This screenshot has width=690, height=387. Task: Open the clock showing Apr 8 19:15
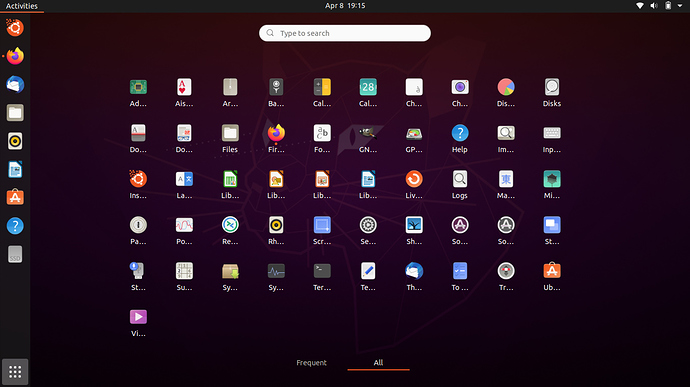pos(345,6)
